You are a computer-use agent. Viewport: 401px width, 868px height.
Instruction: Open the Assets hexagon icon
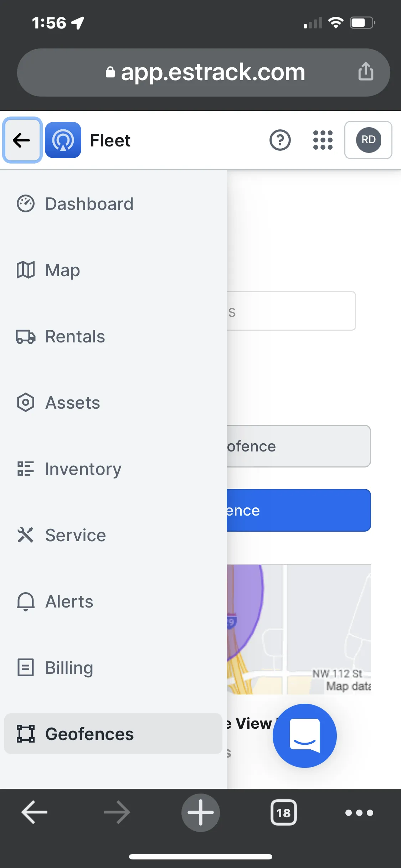click(x=25, y=402)
